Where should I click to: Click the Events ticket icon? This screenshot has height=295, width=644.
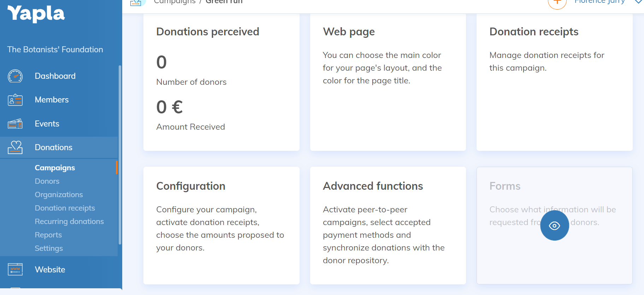[15, 124]
